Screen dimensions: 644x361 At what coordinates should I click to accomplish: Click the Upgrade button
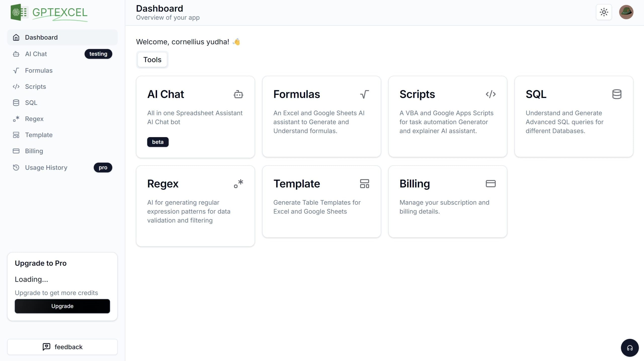pyautogui.click(x=62, y=306)
